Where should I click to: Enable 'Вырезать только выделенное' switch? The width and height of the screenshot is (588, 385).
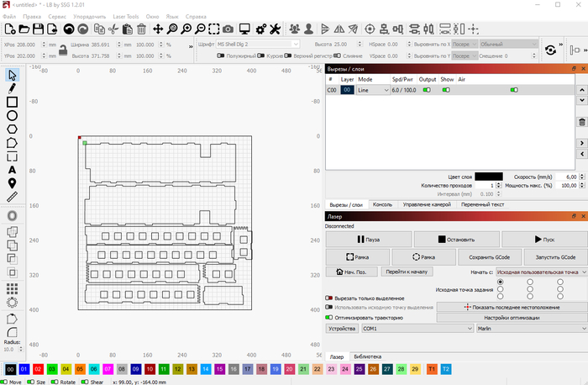coord(328,298)
